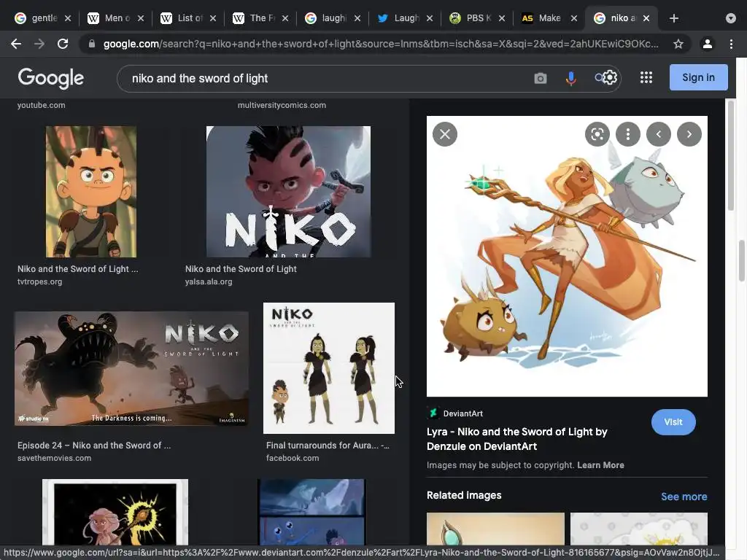Click the 'multiversitycomics.com' source text

pyautogui.click(x=282, y=105)
